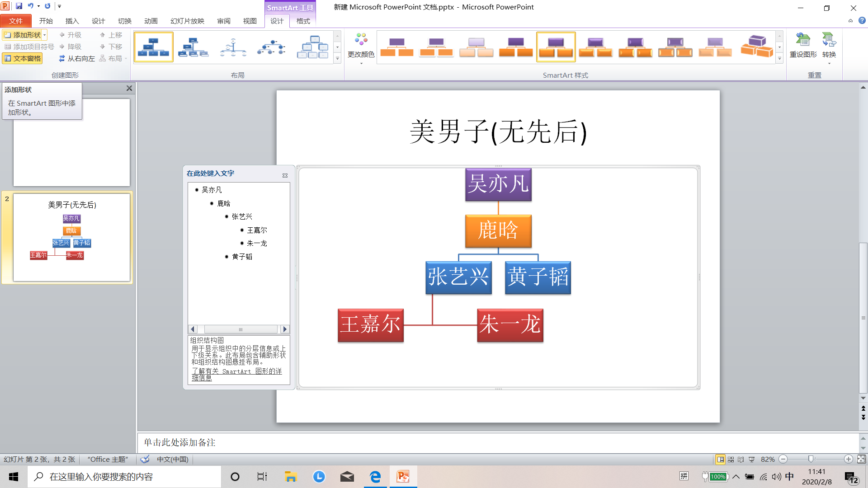点击「重设图形」图标恢复默认样式
The height and width of the screenshot is (488, 868).
click(x=804, y=45)
